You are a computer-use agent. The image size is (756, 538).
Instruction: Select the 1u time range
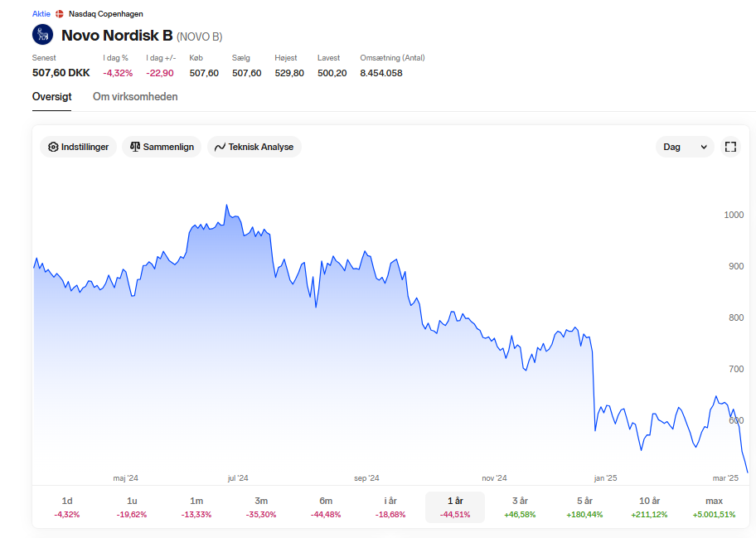click(132, 507)
